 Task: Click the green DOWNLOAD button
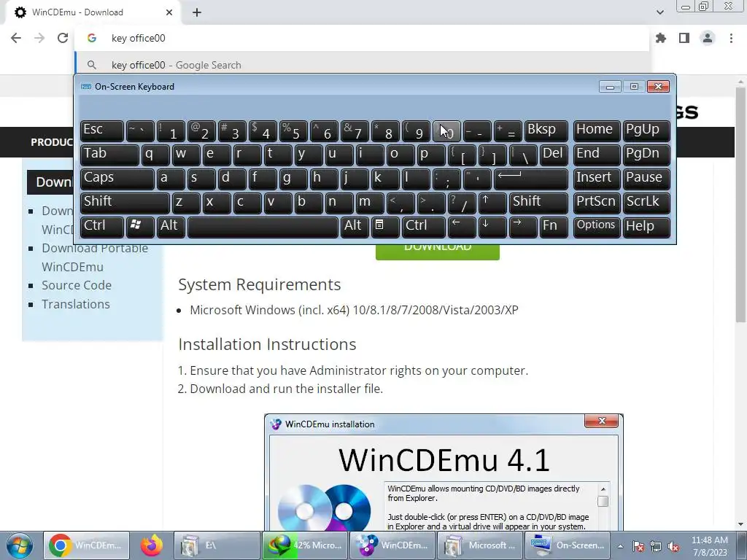(x=438, y=252)
